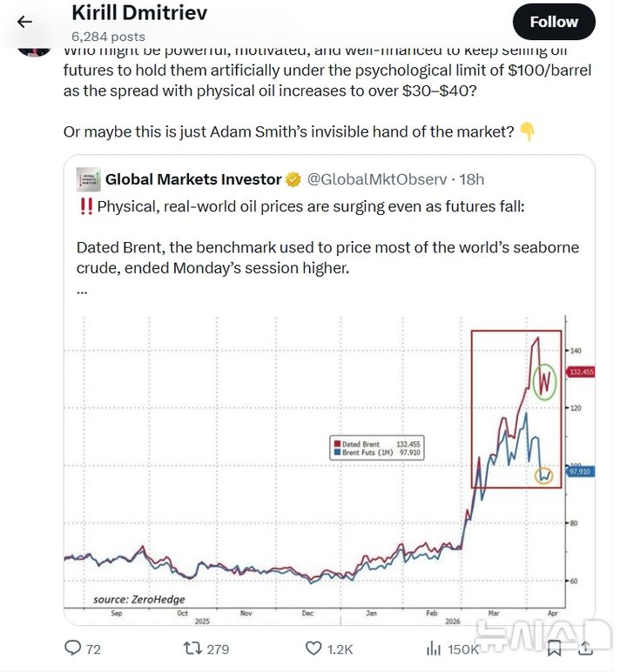Click the 18h timestamp link
627x672 pixels.
point(472,179)
